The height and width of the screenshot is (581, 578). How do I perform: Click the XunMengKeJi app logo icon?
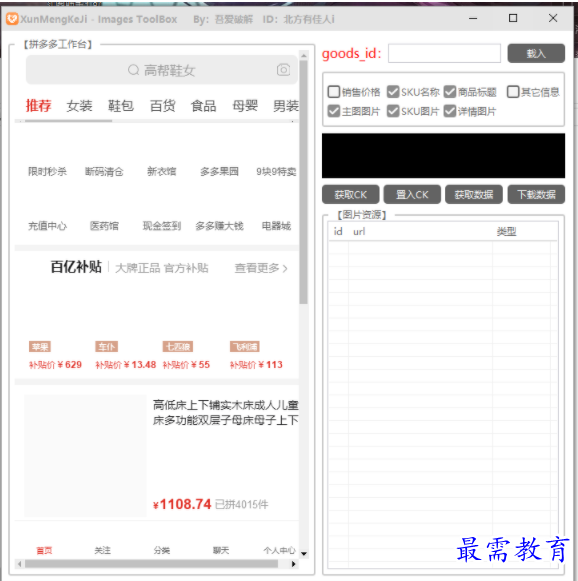coord(12,19)
